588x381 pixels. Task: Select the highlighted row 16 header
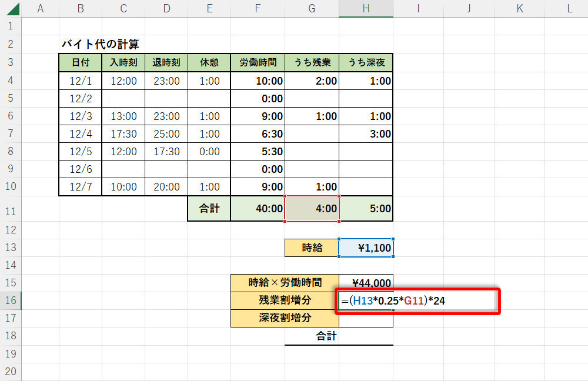11,300
